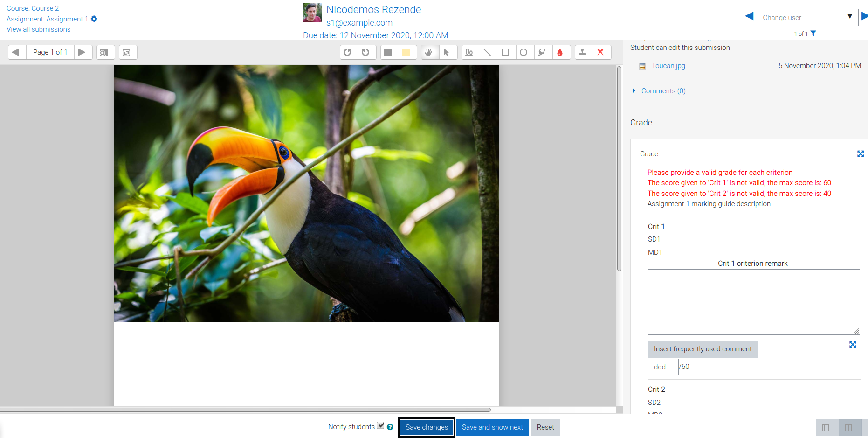Switch to split panel layout

[848, 428]
